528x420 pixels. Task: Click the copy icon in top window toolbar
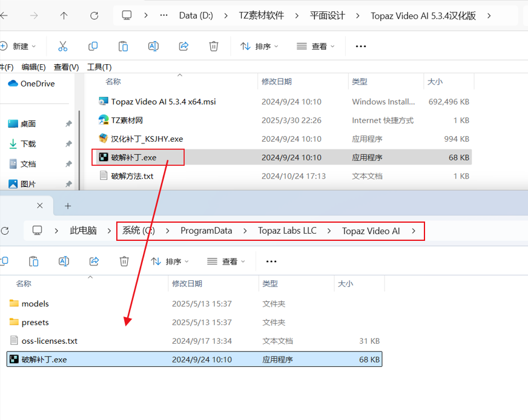[93, 46]
